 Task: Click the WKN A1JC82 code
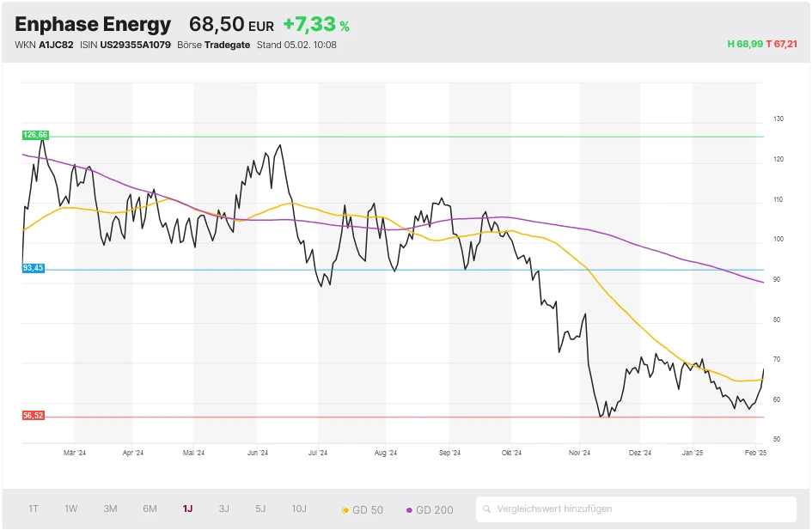coord(55,45)
